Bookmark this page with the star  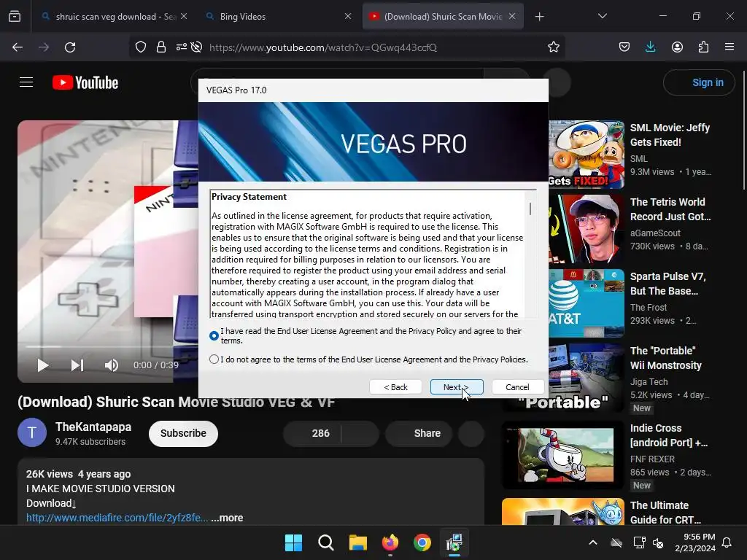pyautogui.click(x=553, y=47)
